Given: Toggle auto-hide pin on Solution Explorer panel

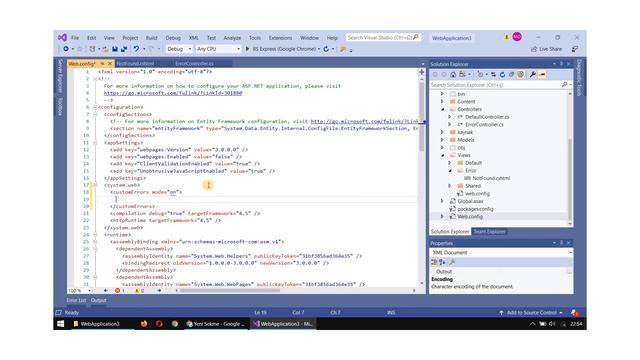Looking at the screenshot, I should coord(561,64).
